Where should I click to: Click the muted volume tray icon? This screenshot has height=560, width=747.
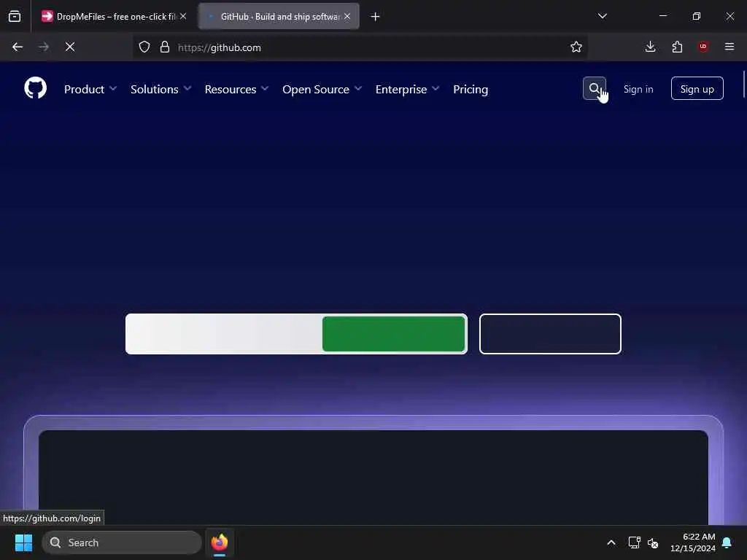(x=653, y=542)
